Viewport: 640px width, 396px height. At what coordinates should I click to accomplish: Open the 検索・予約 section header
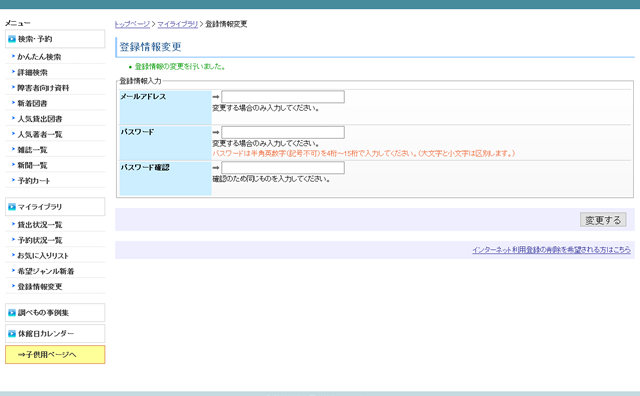[55, 39]
